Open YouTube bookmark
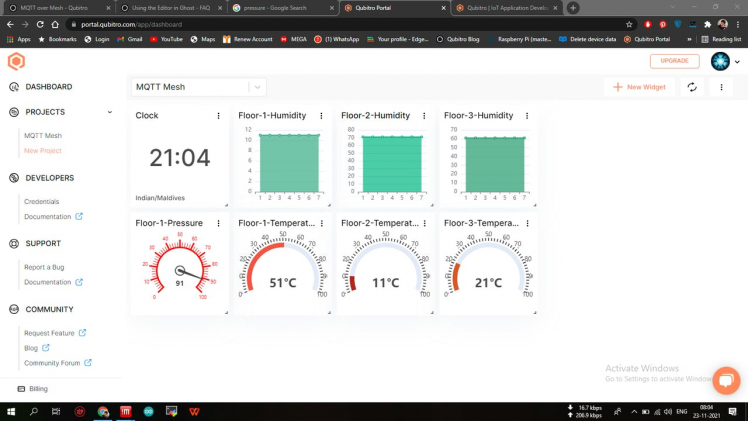This screenshot has height=421, width=748. pos(166,39)
